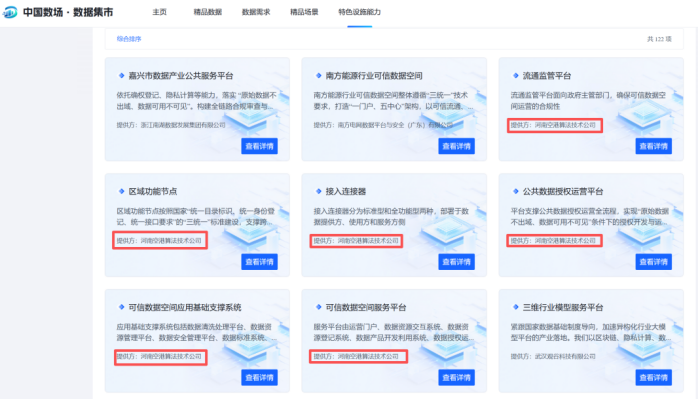
Task: Click the diamond icon beside 区域功能节点
Action: click(121, 191)
